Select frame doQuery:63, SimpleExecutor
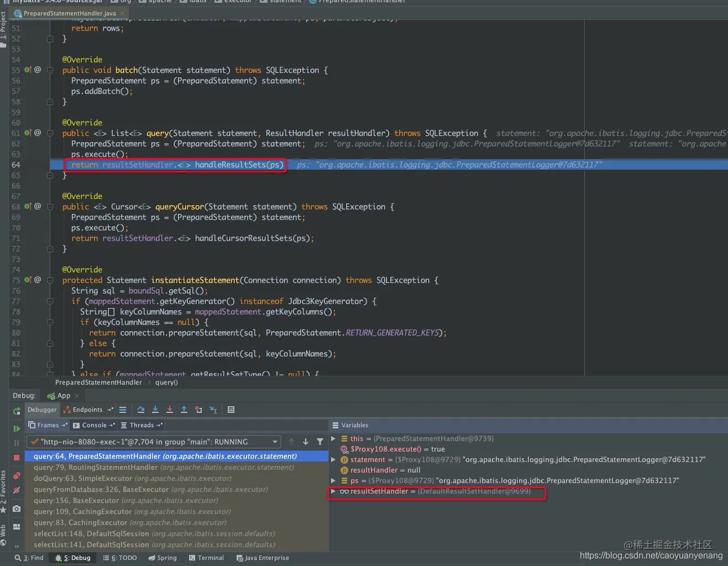 [x=177, y=478]
